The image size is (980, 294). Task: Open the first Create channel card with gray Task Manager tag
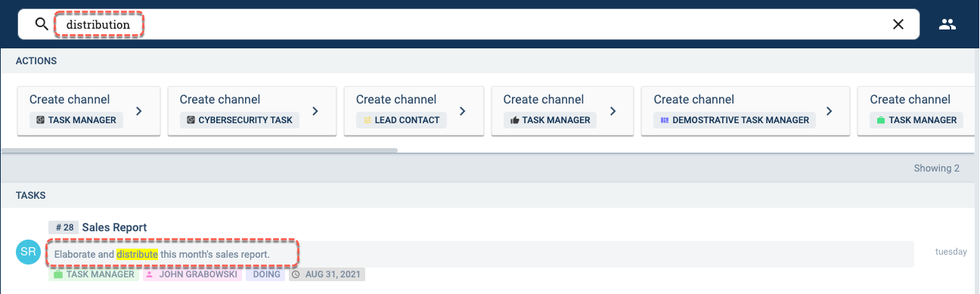tap(88, 110)
